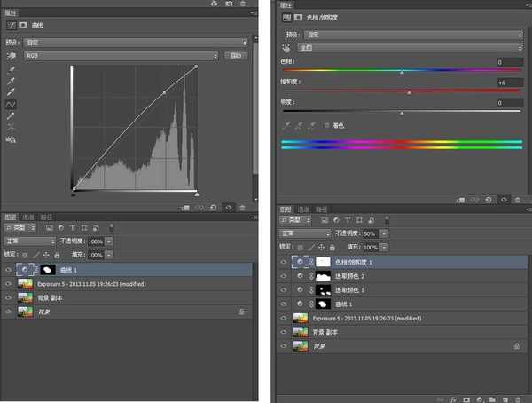Pick the white point eyedropper in Curves
This screenshot has width=532, height=403.
(12, 91)
